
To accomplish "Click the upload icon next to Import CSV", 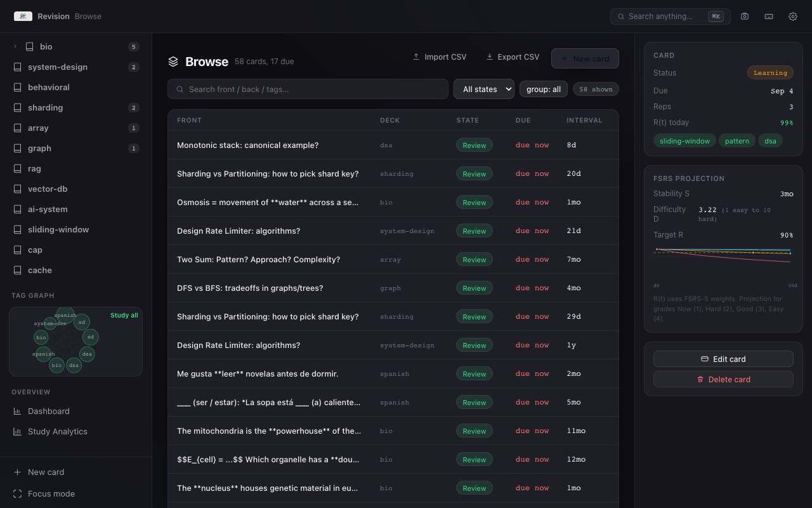I will point(416,57).
